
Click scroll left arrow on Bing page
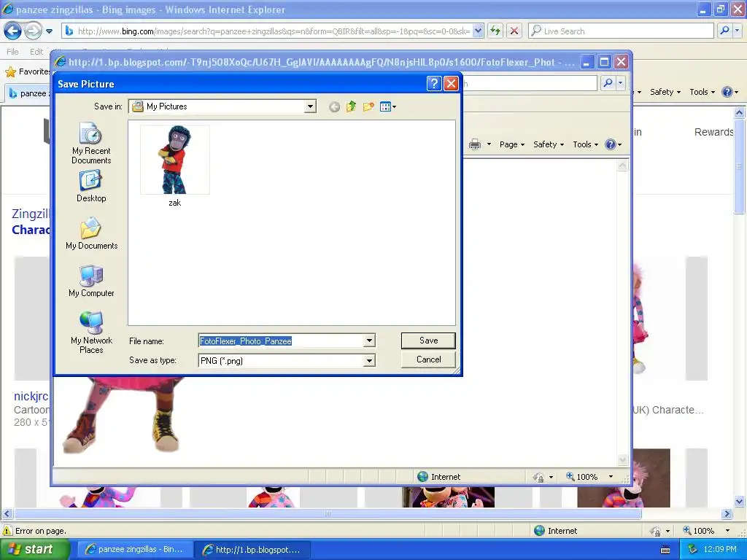pyautogui.click(x=7, y=514)
